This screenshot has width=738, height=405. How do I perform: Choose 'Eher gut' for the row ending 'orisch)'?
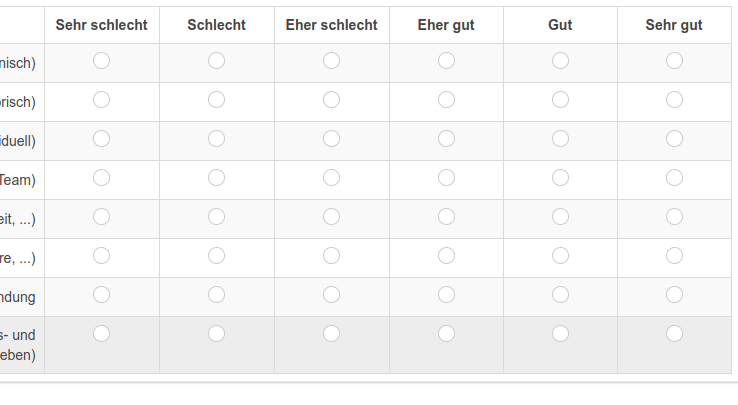click(446, 100)
